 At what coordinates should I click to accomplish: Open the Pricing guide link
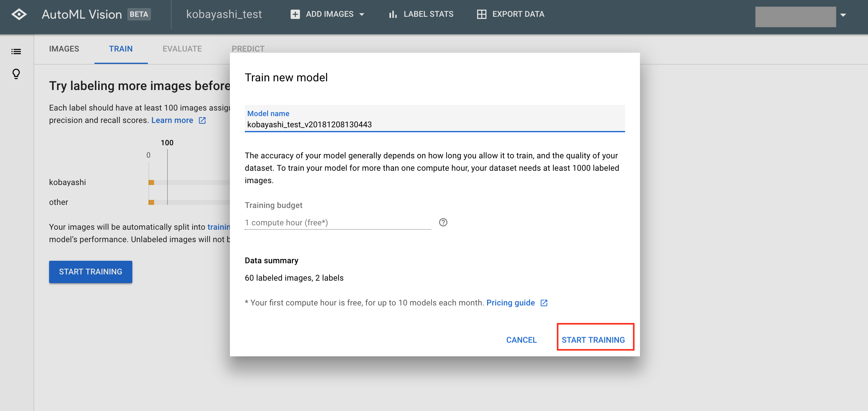(x=510, y=303)
